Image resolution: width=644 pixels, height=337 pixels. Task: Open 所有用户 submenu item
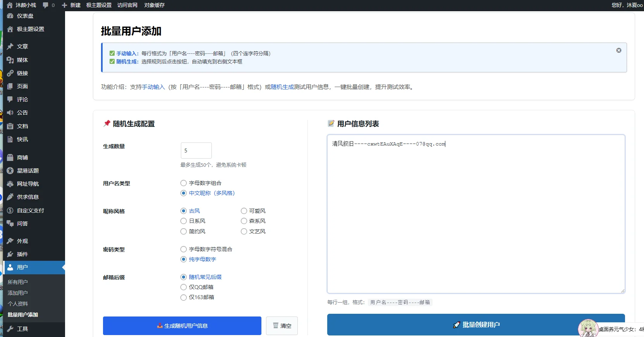[x=18, y=282]
